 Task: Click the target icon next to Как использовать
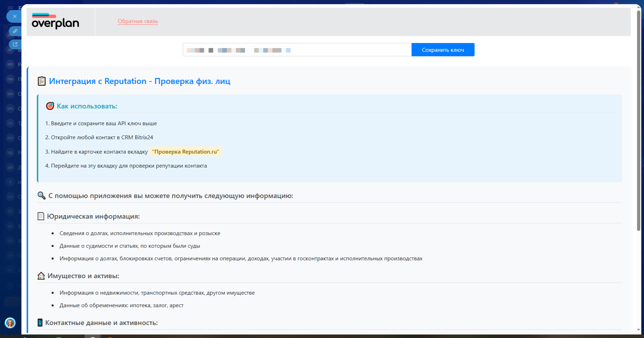[x=50, y=106]
